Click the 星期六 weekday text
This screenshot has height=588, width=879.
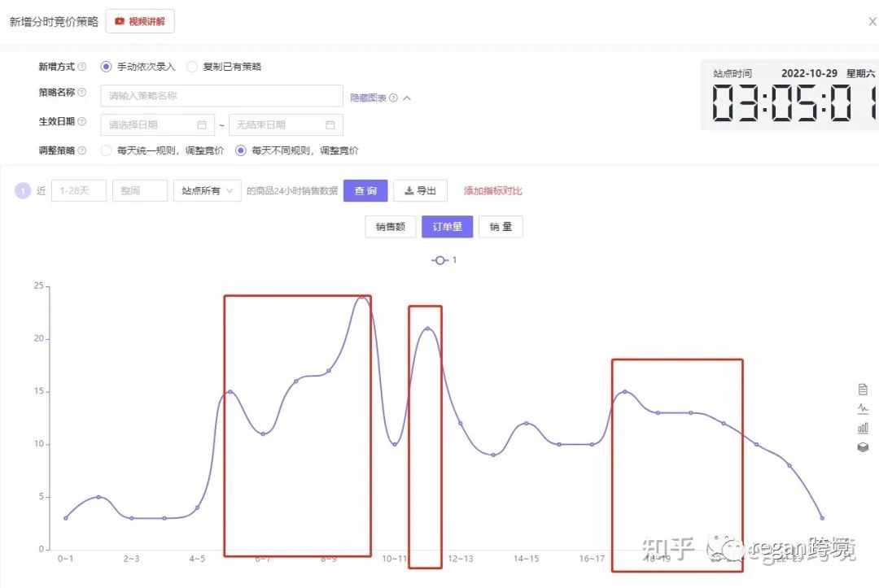(860, 73)
